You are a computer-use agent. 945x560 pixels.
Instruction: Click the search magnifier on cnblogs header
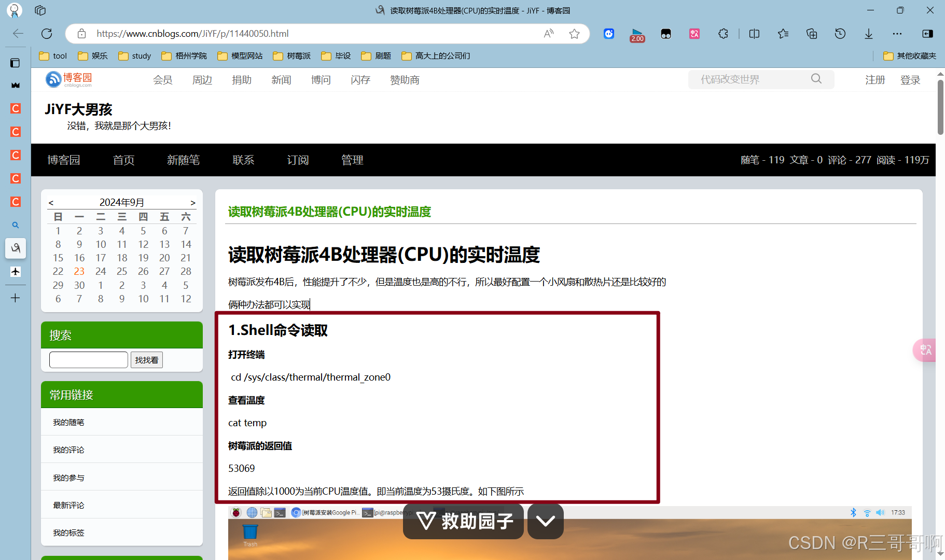click(816, 79)
